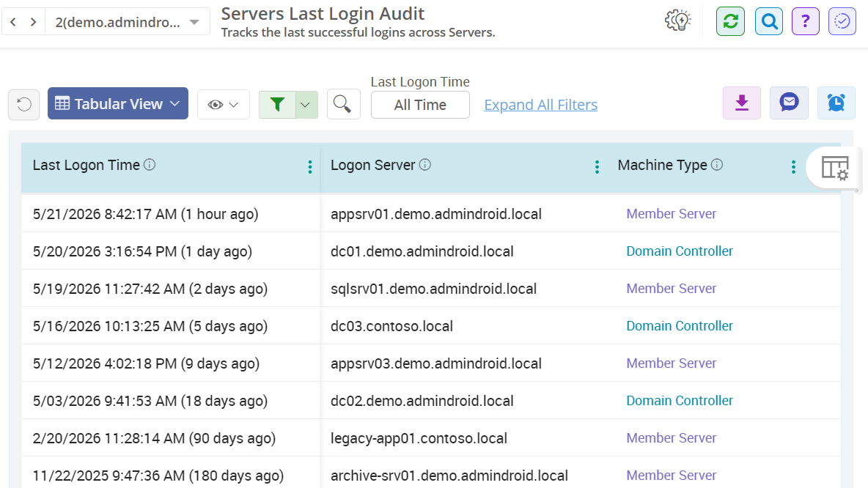Open Domain Controller link for dc01
This screenshot has width=868, height=488.
click(x=680, y=251)
